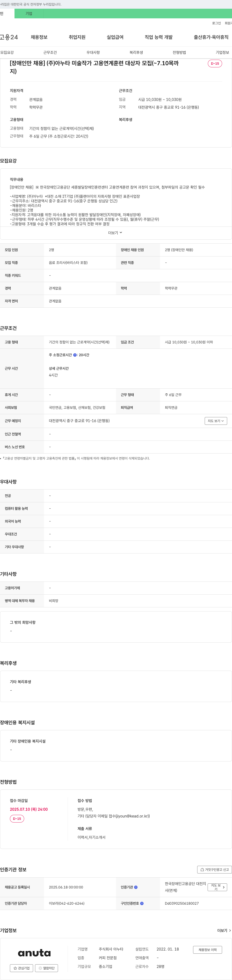Select 비희망 in 병역 대체 복무자 row
This screenshot has width=232, height=980.
coord(53,601)
